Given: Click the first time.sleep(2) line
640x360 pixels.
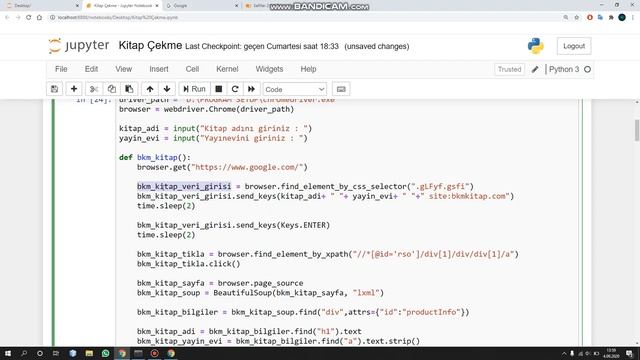Looking at the screenshot, I should [x=166, y=206].
